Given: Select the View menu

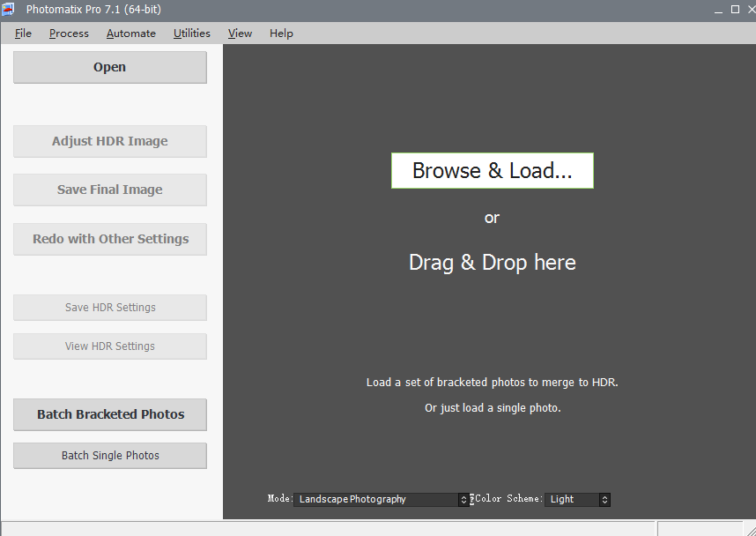Looking at the screenshot, I should point(240,33).
